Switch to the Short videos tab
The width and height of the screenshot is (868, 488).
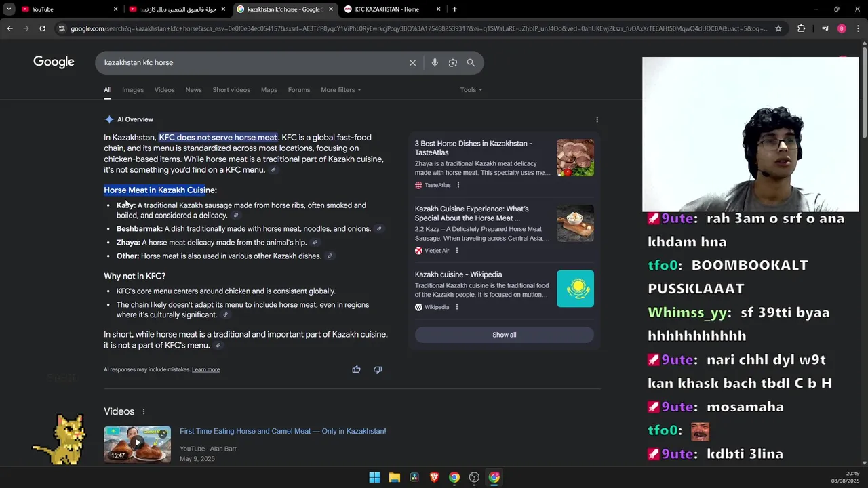pyautogui.click(x=231, y=90)
